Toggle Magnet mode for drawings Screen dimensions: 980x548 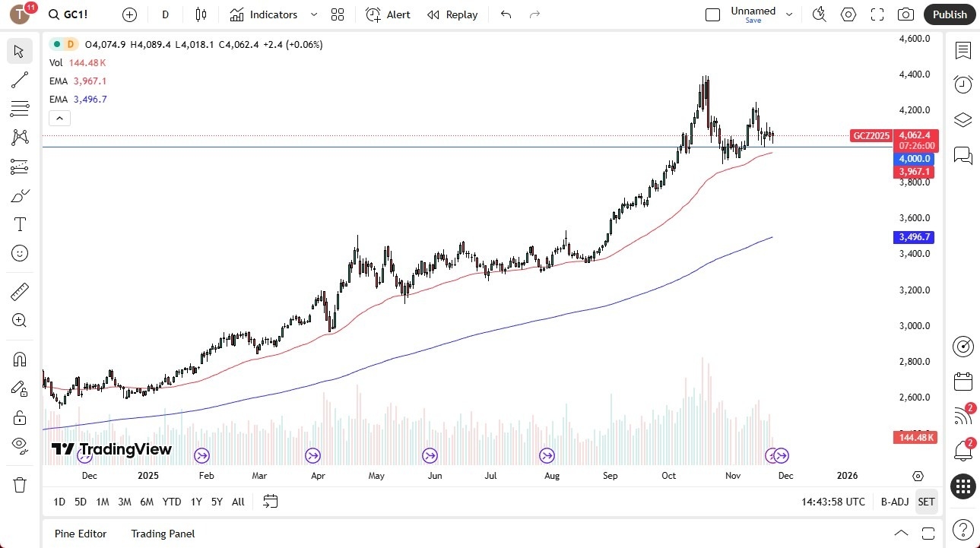pos(19,359)
